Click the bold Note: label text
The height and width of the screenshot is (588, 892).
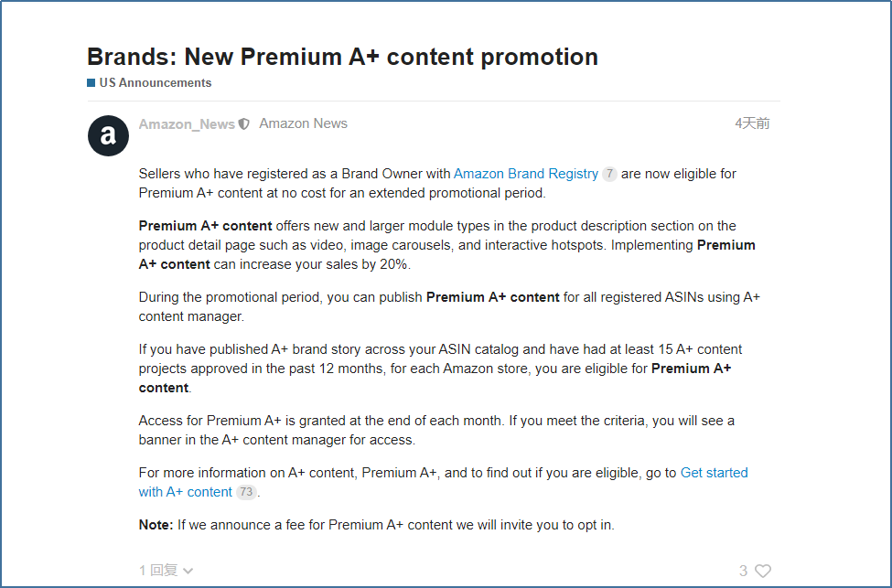(x=156, y=525)
